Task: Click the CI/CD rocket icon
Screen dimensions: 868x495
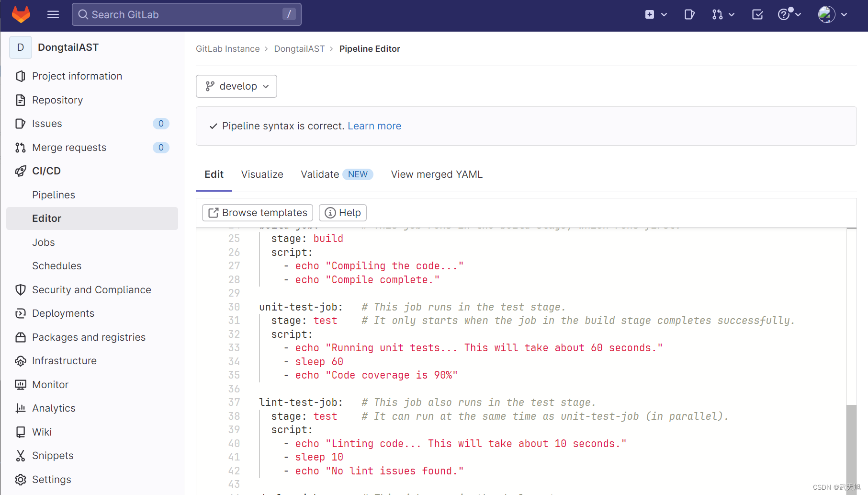Action: pyautogui.click(x=20, y=171)
